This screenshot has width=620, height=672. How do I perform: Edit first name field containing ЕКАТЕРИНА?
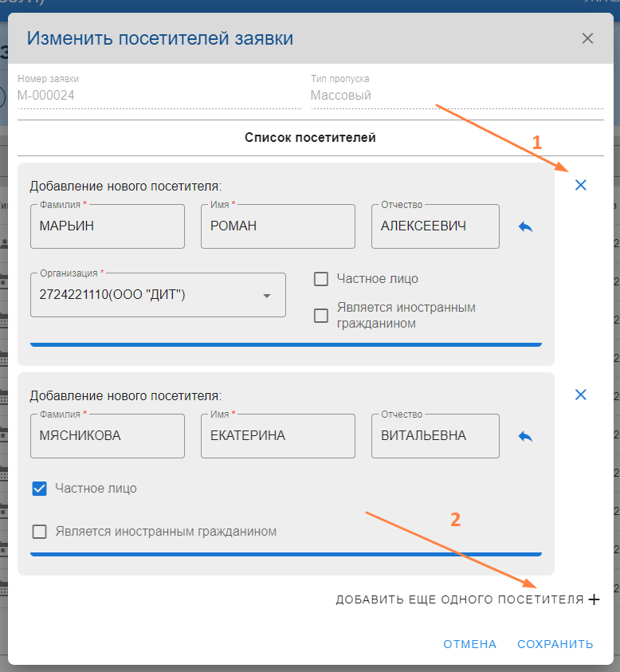click(x=277, y=436)
